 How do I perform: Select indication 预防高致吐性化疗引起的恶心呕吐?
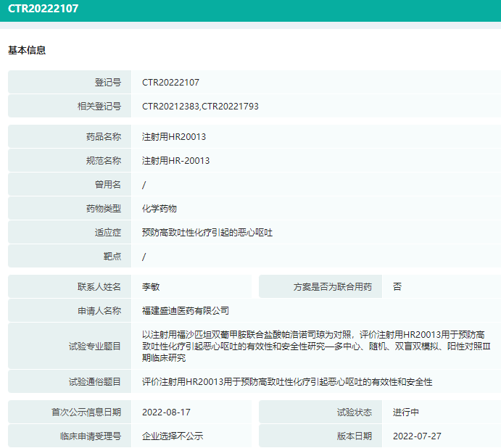[x=207, y=232]
